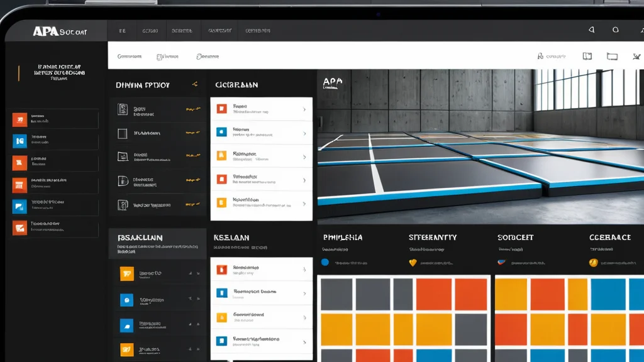Expand the second row chevron in the upper white list
The image size is (644, 362).
304,133
